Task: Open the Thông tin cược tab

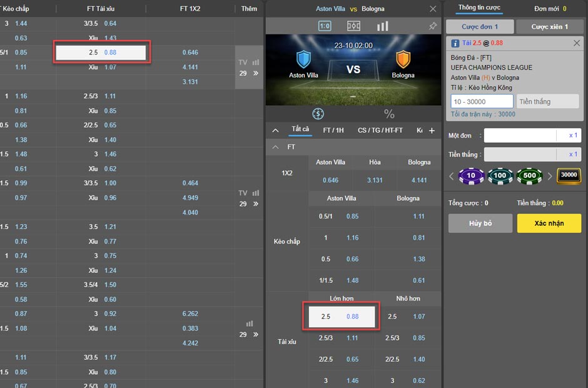Action: click(x=479, y=8)
